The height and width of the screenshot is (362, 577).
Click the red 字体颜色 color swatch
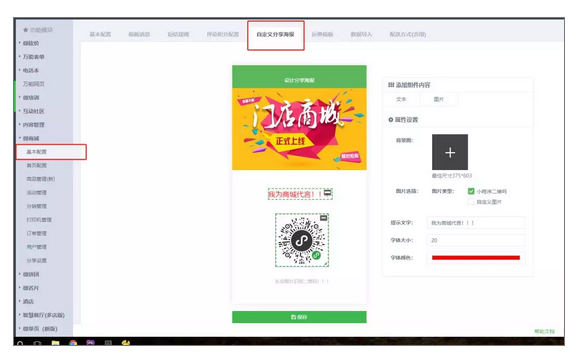click(476, 258)
